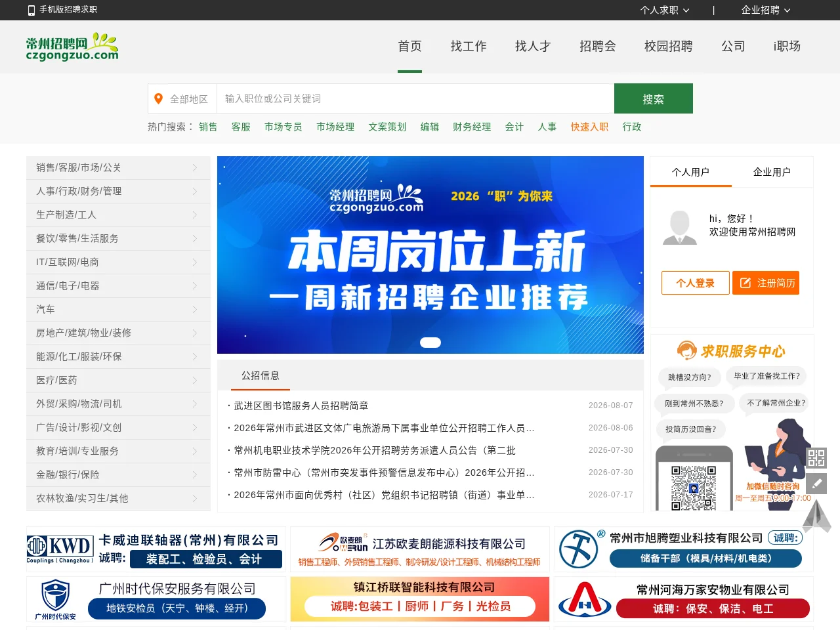
Task: Click the mobile phone icon in top bar
Action: [31, 10]
